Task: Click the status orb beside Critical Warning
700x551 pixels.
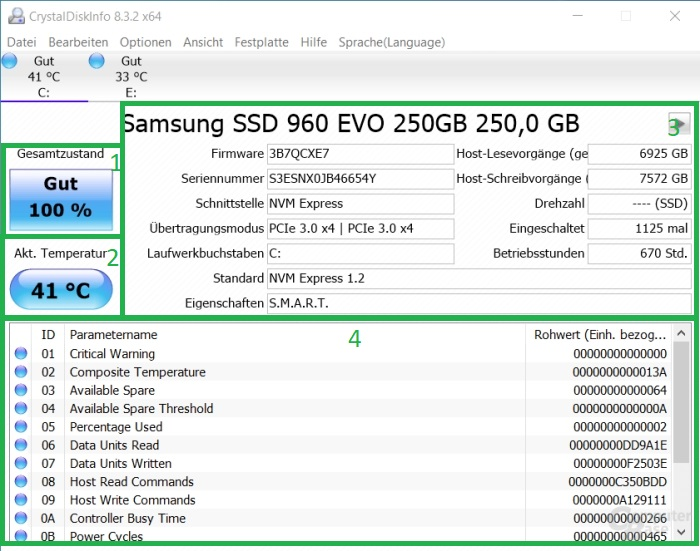Action: tap(22, 354)
